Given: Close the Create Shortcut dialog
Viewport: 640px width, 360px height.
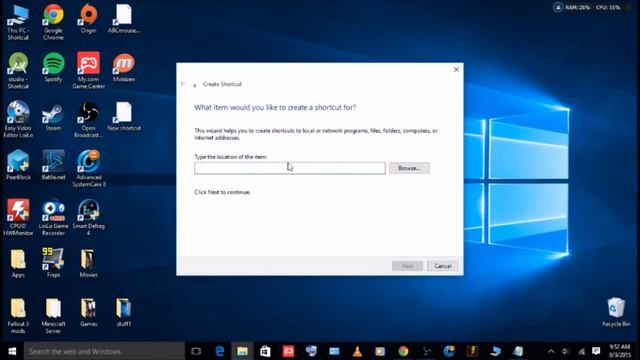Looking at the screenshot, I should (456, 70).
